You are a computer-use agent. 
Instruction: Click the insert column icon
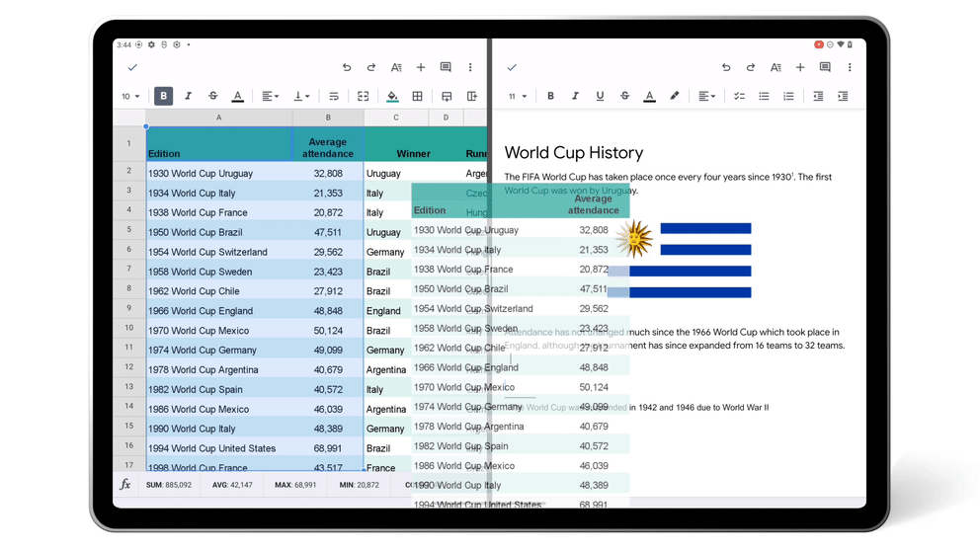[472, 96]
